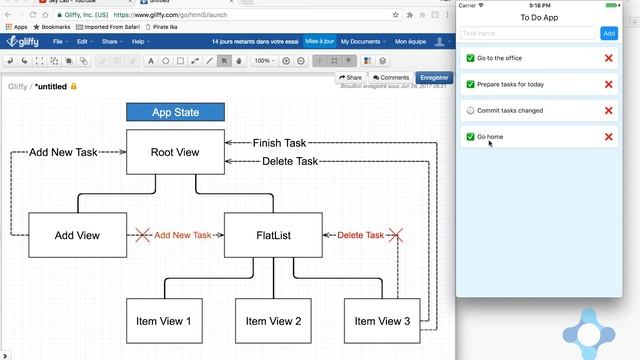Delete the 'Commit tasks changed' task
This screenshot has width=640, height=360.
pyautogui.click(x=609, y=110)
